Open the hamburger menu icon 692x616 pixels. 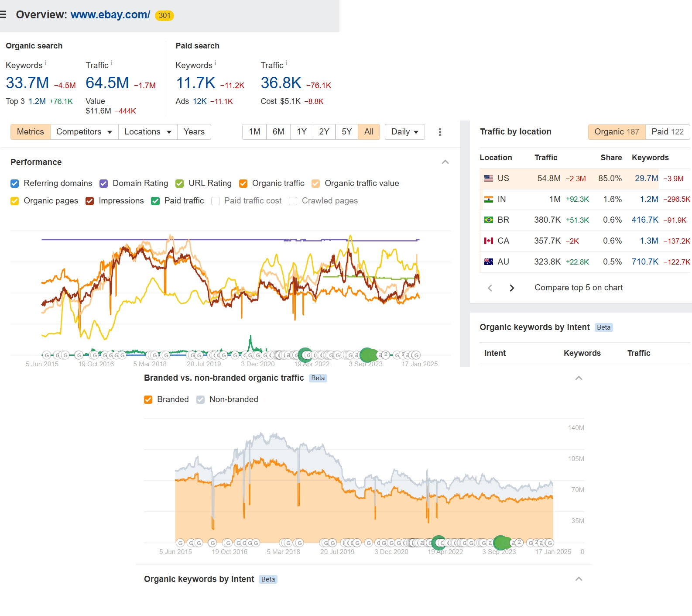3,15
